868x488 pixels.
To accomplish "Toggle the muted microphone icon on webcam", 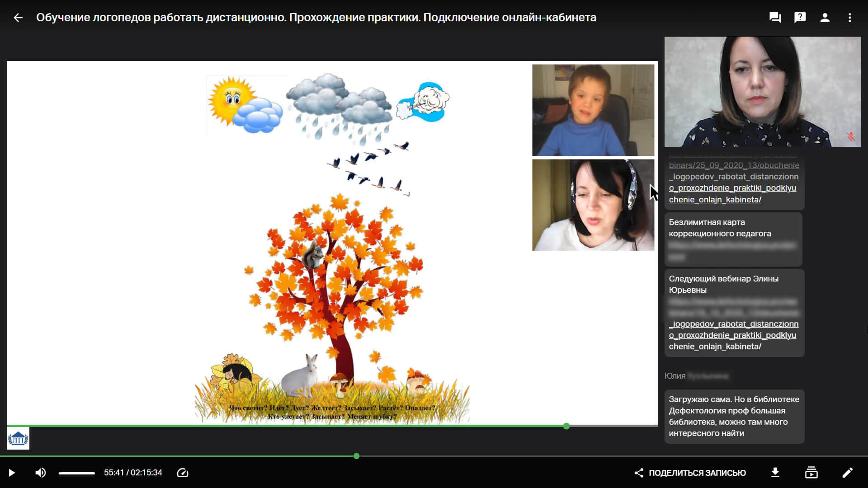I will pos(850,136).
